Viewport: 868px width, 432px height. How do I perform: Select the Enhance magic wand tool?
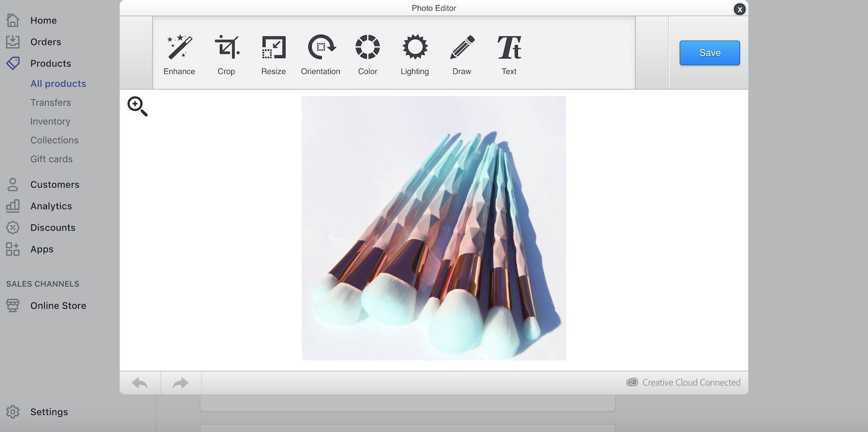(179, 54)
